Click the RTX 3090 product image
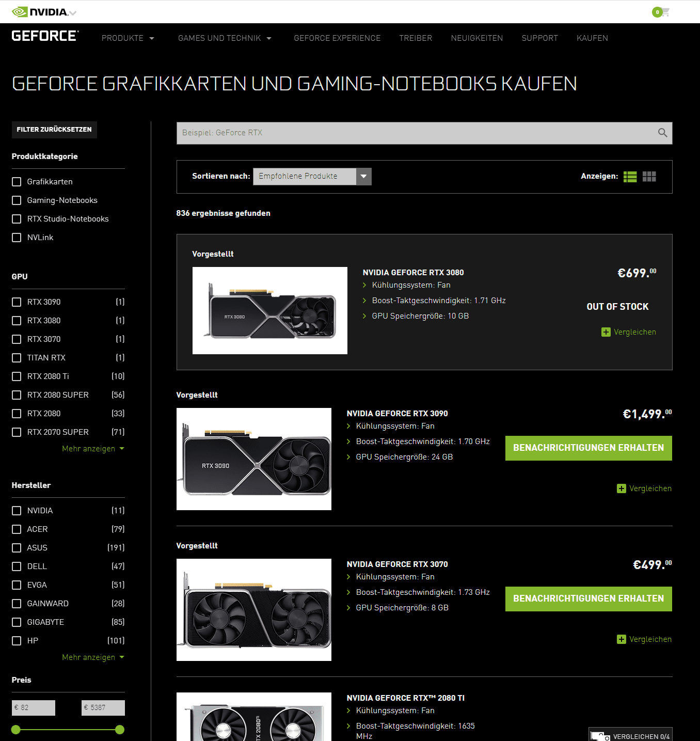Screen dimensions: 700x741 pyautogui.click(x=254, y=459)
